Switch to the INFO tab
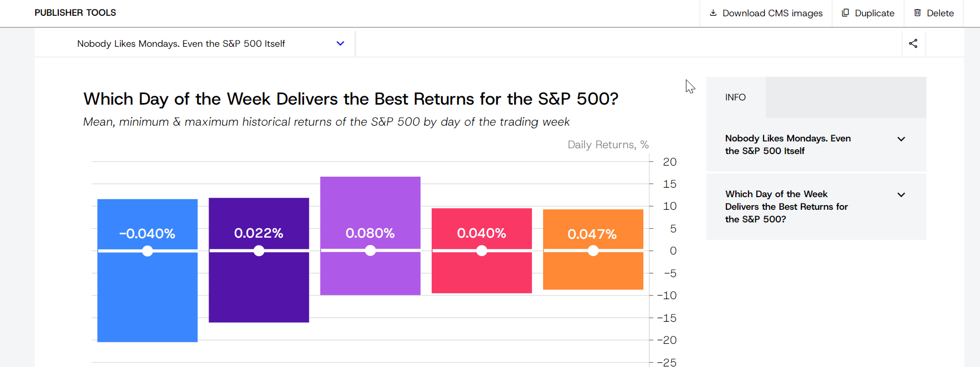 click(735, 97)
